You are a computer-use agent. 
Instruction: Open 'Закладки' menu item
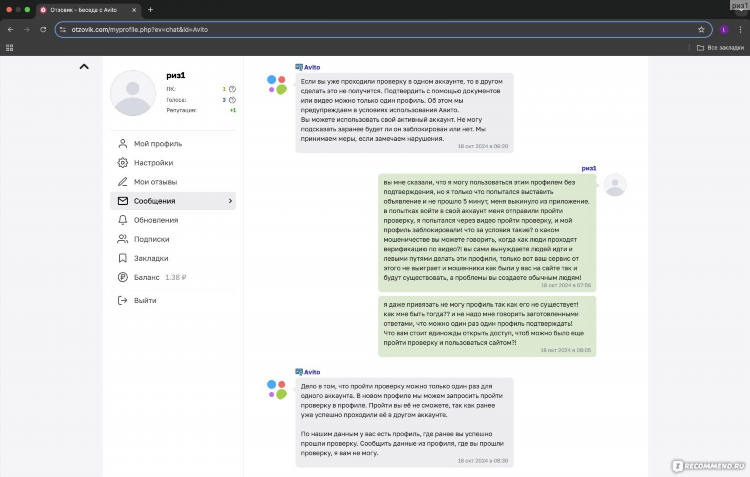click(x=173, y=258)
